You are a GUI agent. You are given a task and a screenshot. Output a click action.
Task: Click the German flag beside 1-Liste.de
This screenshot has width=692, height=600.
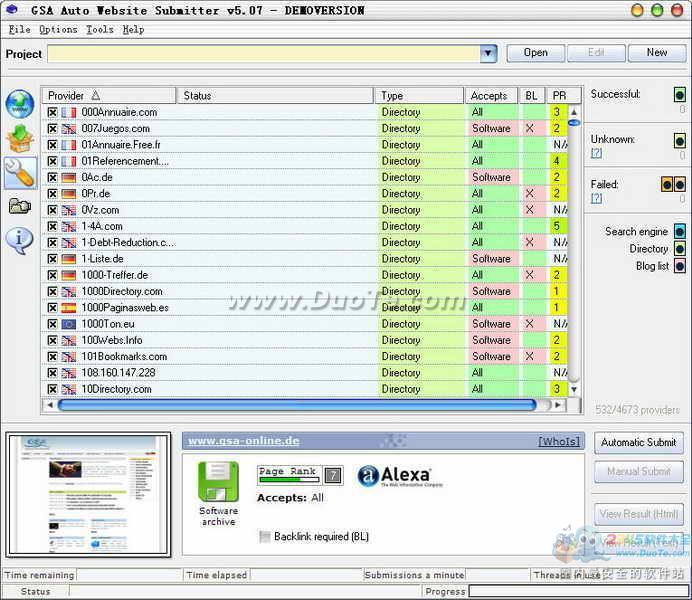(x=69, y=259)
